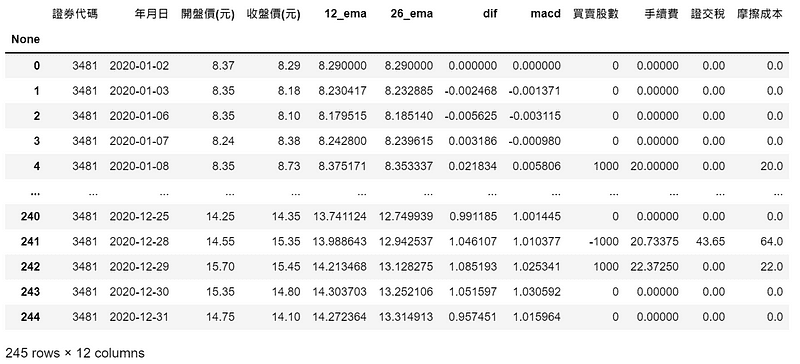Click 手續費 value 20.00000

[x=655, y=166]
